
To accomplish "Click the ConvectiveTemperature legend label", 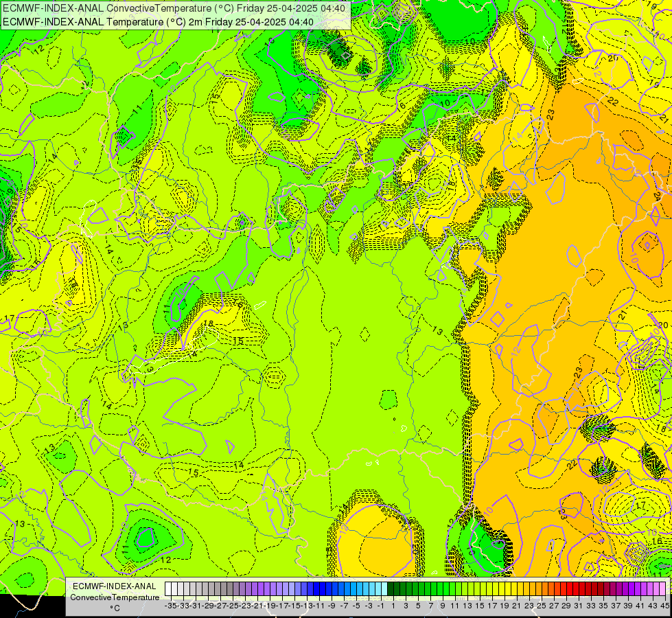I will coord(115,597).
